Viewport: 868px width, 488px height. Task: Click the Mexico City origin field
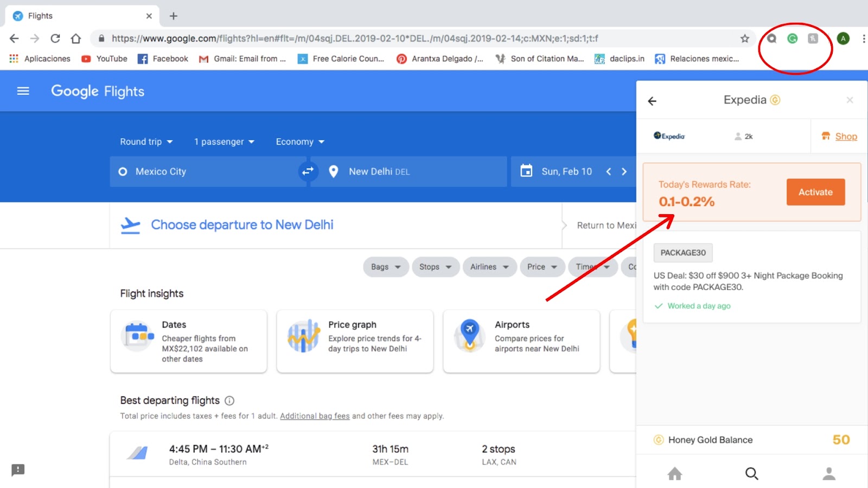coord(207,171)
